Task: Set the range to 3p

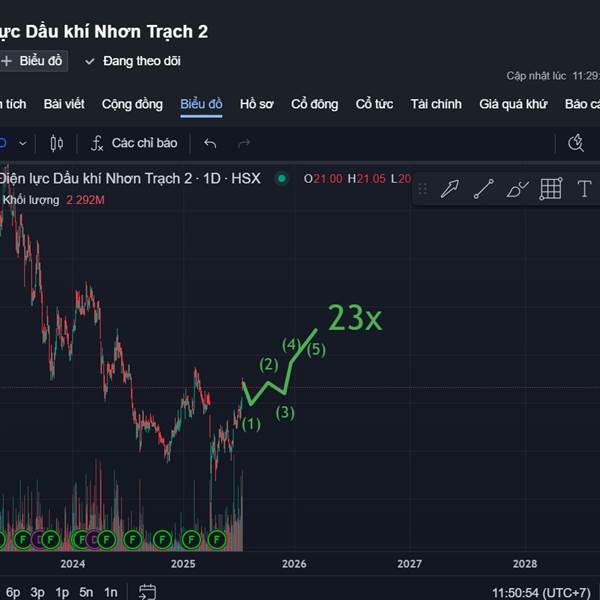Action: [38, 592]
